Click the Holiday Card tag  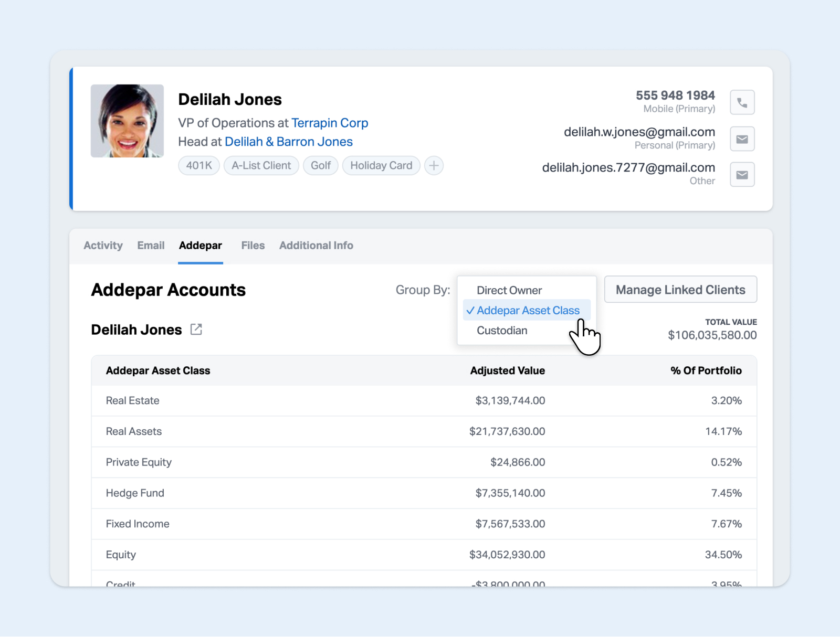(381, 166)
